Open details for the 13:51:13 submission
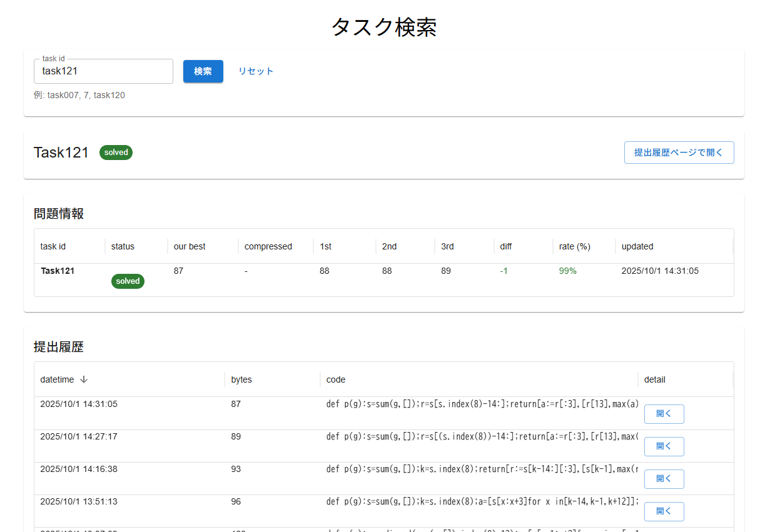Image resolution: width=760 pixels, height=532 pixels. (x=664, y=511)
